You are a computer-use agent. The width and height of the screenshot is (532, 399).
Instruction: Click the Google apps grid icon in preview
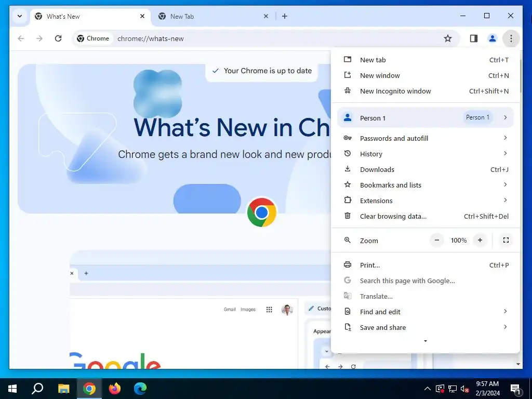[x=269, y=310]
